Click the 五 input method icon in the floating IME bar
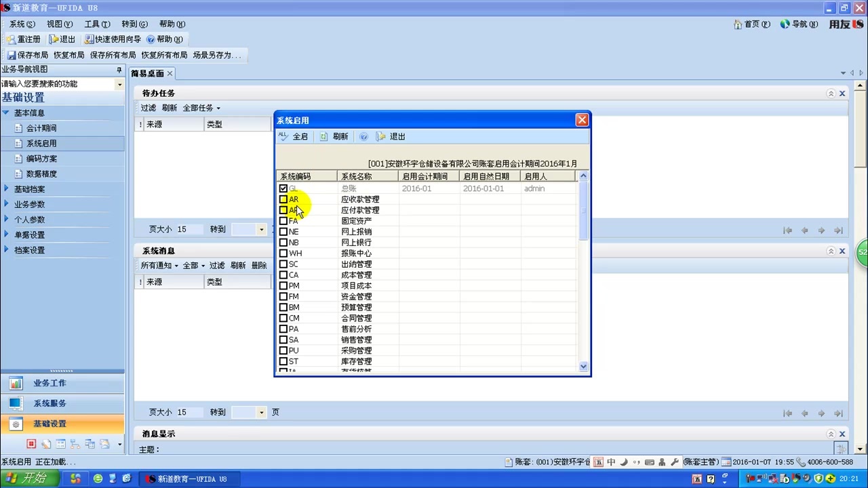 tap(598, 462)
